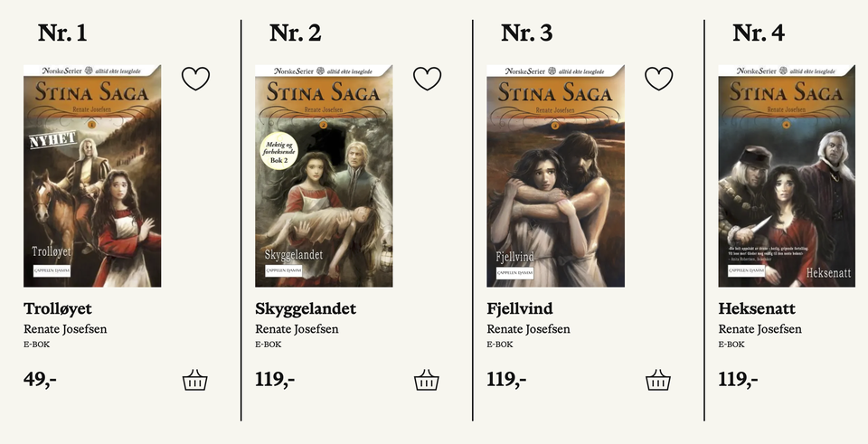The image size is (868, 444).
Task: Follow the Skyggelandet title link
Action: (x=306, y=309)
